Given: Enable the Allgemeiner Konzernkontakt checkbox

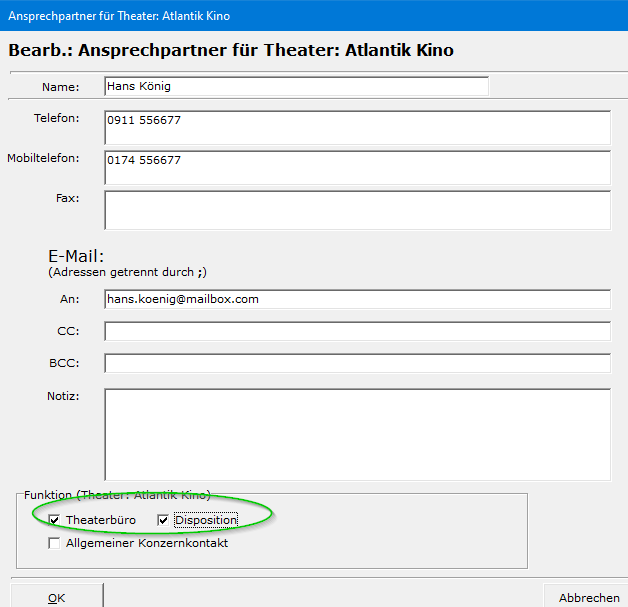Looking at the screenshot, I should (54, 543).
